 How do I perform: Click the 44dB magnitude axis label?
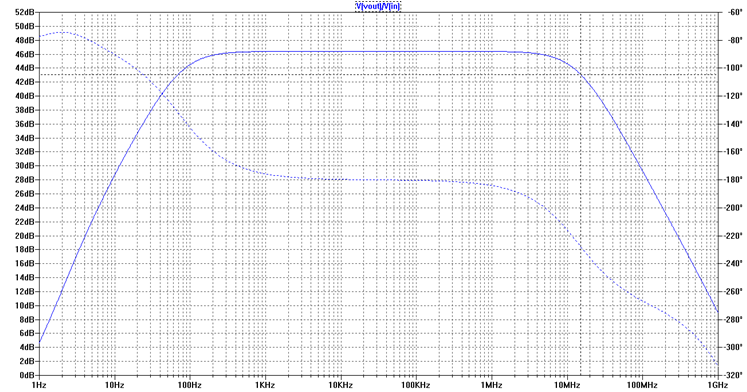point(26,68)
